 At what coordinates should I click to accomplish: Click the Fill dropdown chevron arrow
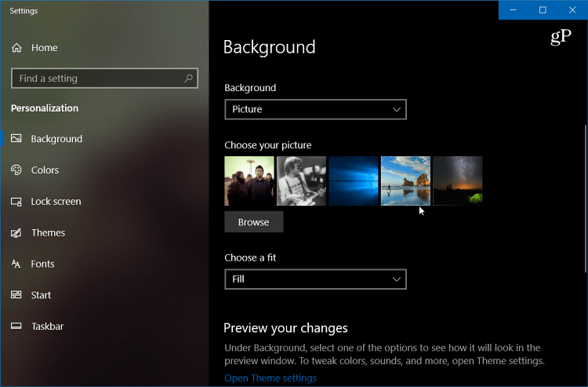(x=397, y=279)
